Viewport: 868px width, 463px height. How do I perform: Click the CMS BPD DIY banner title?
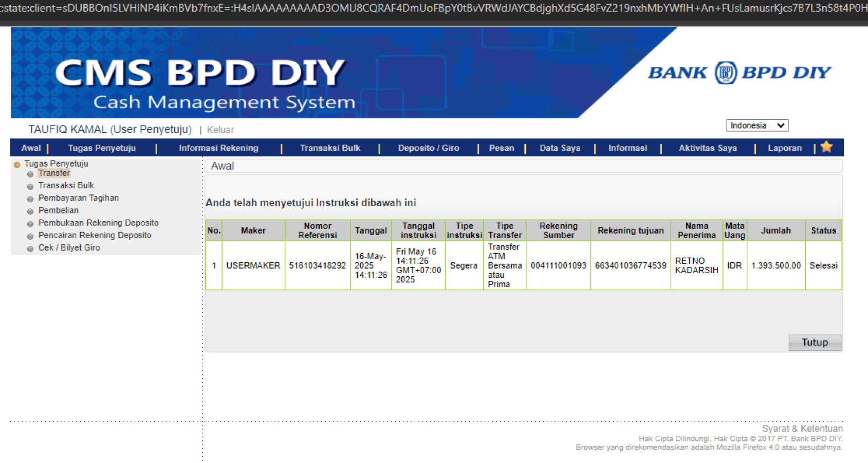pyautogui.click(x=200, y=73)
